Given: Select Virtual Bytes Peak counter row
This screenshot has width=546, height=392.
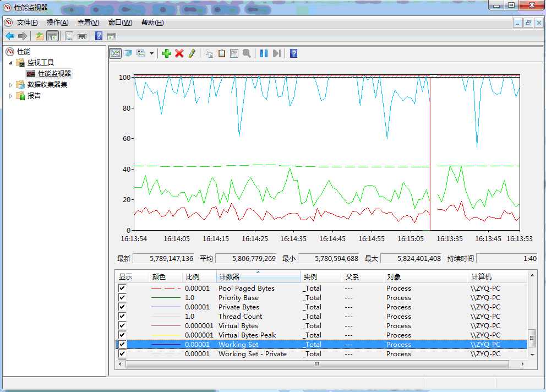Looking at the screenshot, I should pyautogui.click(x=321, y=335).
